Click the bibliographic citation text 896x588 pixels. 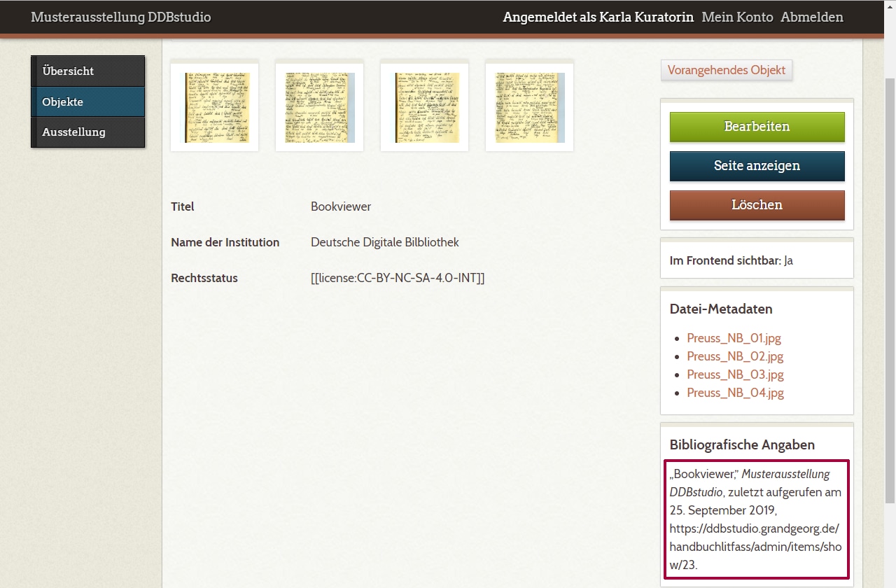click(x=756, y=519)
